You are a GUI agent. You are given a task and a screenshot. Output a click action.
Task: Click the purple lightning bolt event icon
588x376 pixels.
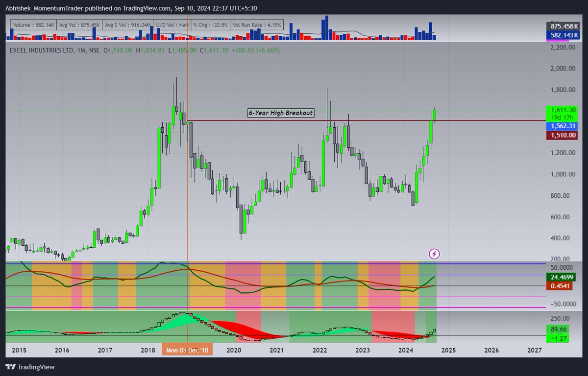(x=434, y=254)
